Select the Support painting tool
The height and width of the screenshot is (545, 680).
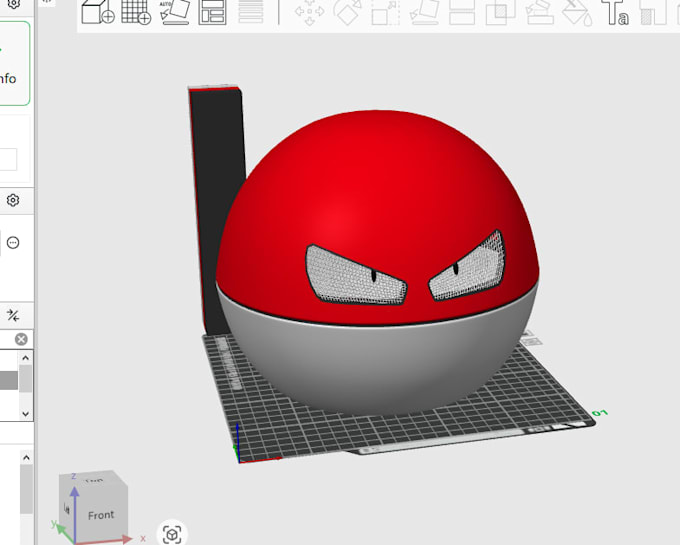coord(539,12)
